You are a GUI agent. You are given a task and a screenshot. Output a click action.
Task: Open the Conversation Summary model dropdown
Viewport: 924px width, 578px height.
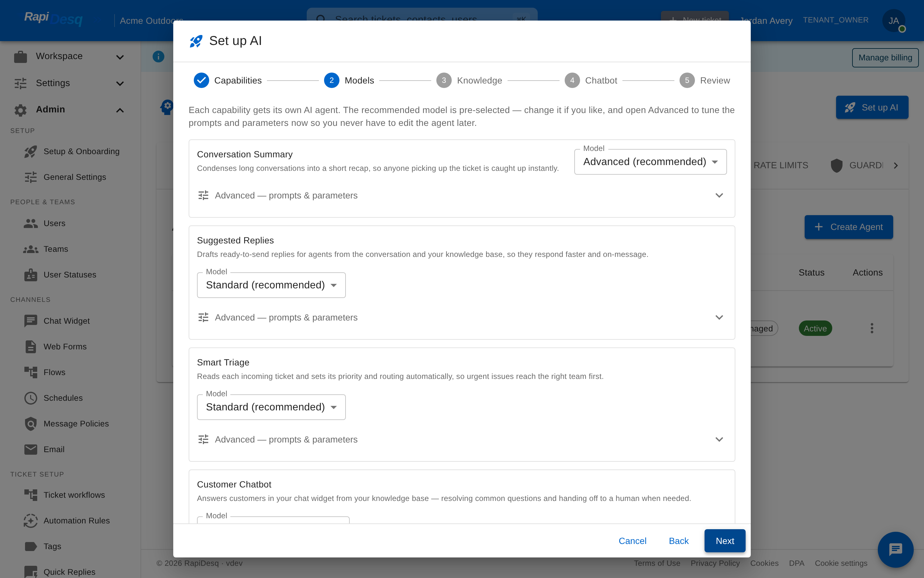(650, 162)
